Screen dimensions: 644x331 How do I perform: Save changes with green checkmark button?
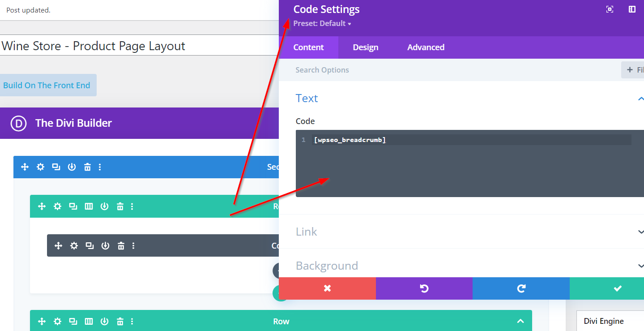617,288
